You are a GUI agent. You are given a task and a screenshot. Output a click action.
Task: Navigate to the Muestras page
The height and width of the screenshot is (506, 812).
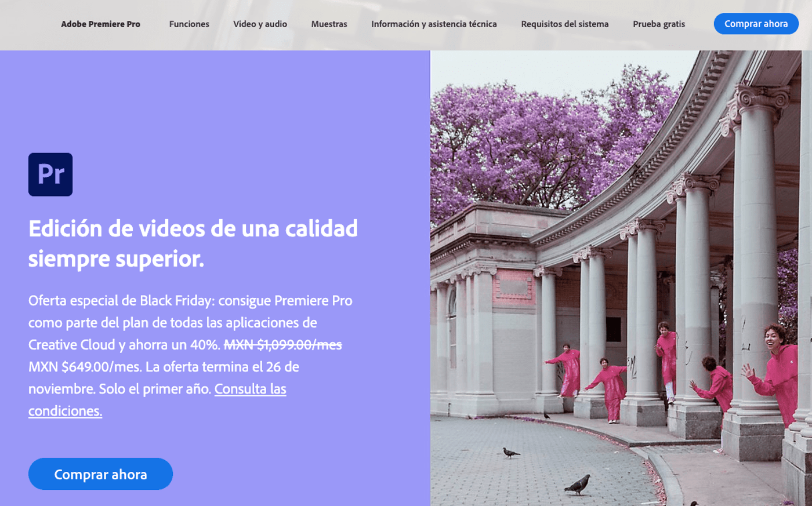pyautogui.click(x=329, y=24)
